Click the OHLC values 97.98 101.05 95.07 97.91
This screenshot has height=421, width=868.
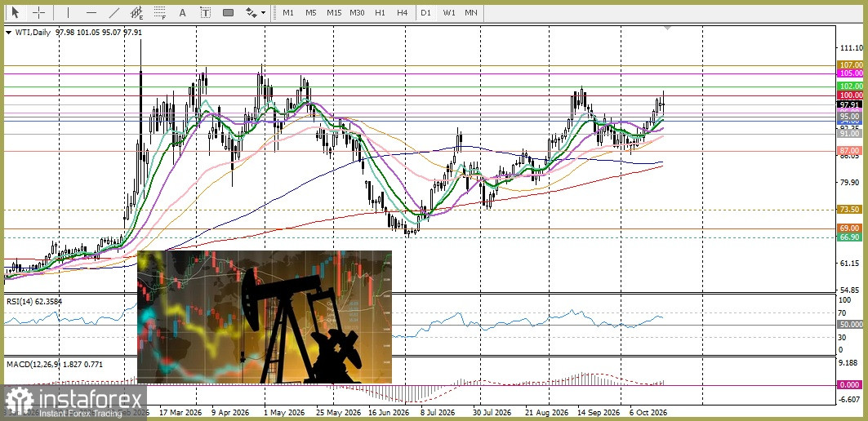click(x=98, y=33)
